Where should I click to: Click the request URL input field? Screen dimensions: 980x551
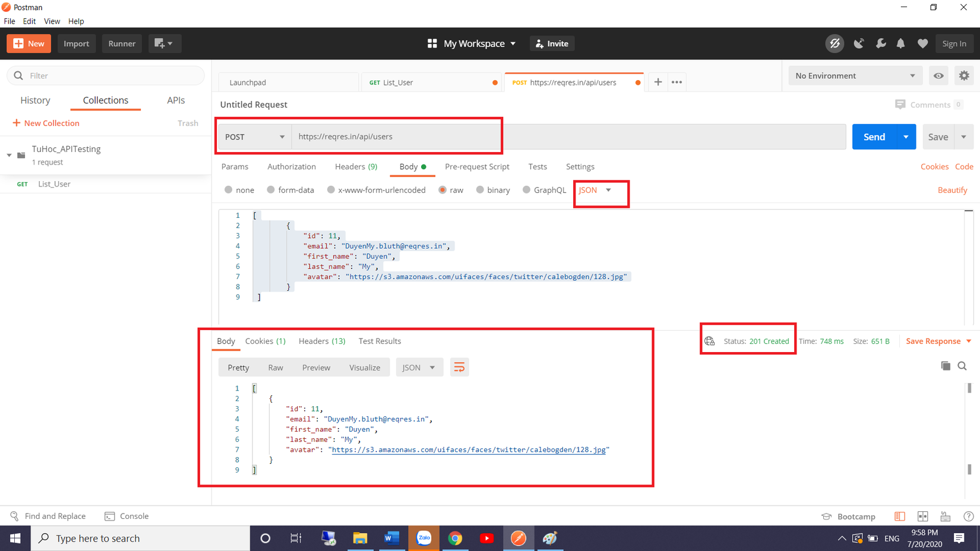[568, 137]
